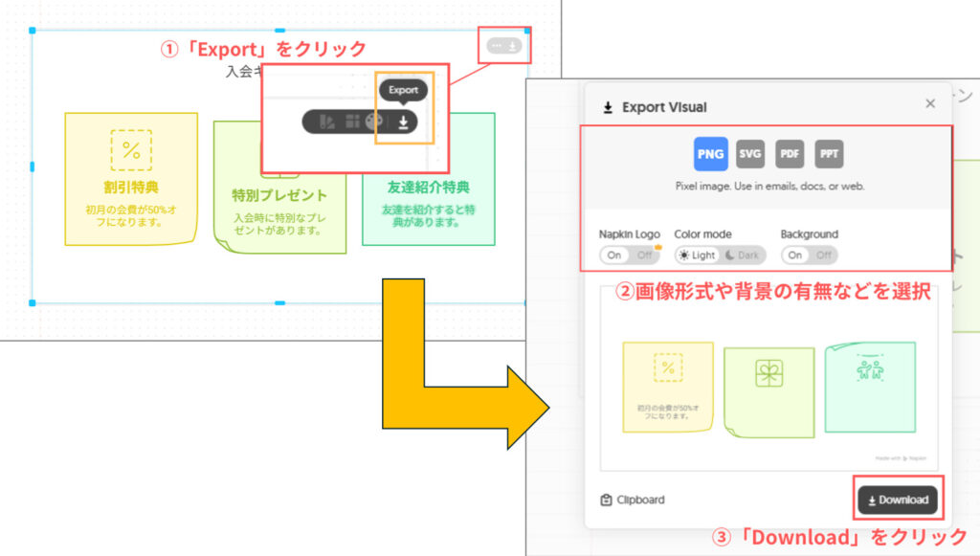This screenshot has width=980, height=556.
Task: Set Color mode to Dark
Action: click(x=742, y=255)
